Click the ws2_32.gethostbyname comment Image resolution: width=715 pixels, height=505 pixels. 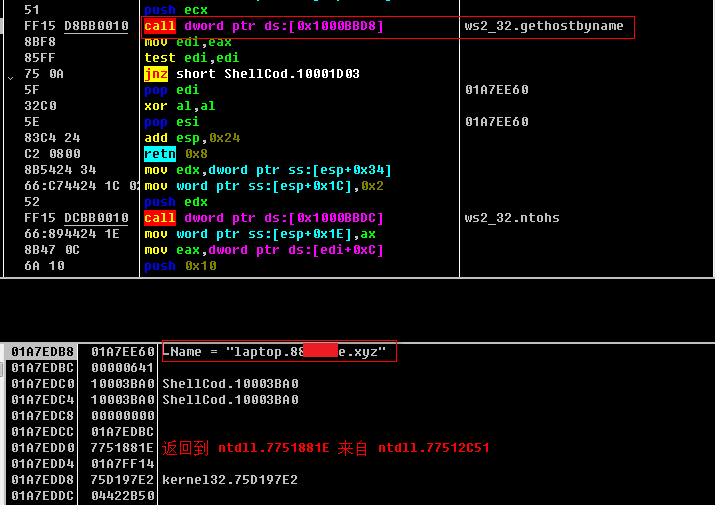point(550,26)
